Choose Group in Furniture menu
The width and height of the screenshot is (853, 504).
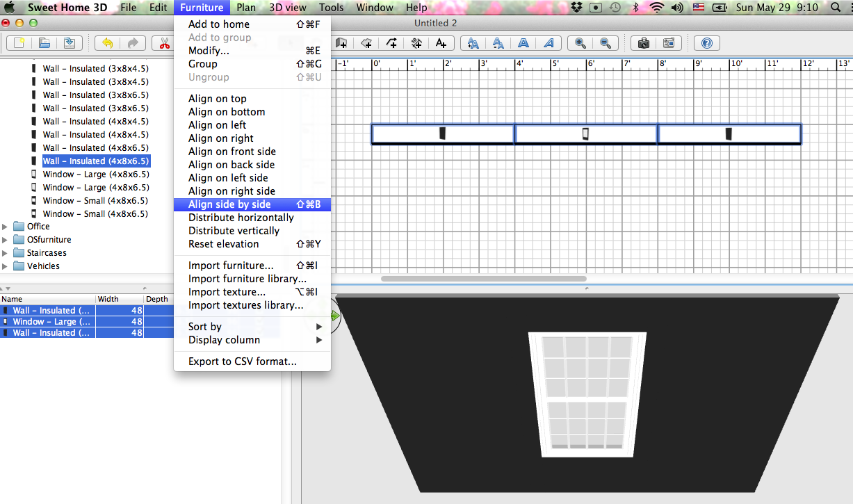click(x=252, y=64)
